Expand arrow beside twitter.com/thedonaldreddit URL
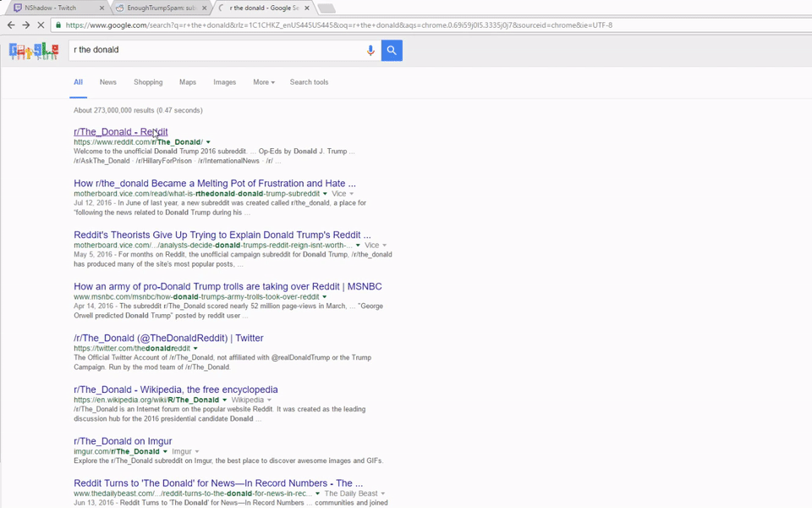This screenshot has height=508, width=812. 195,348
